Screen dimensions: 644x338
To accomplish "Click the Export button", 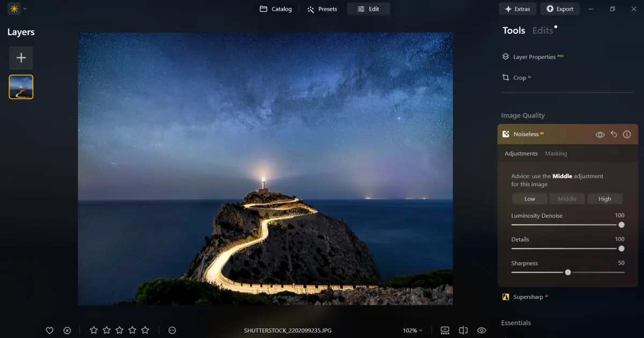I will (x=560, y=9).
